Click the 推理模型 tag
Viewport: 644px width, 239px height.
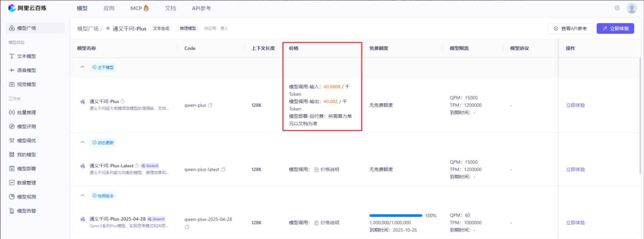pyautogui.click(x=188, y=28)
